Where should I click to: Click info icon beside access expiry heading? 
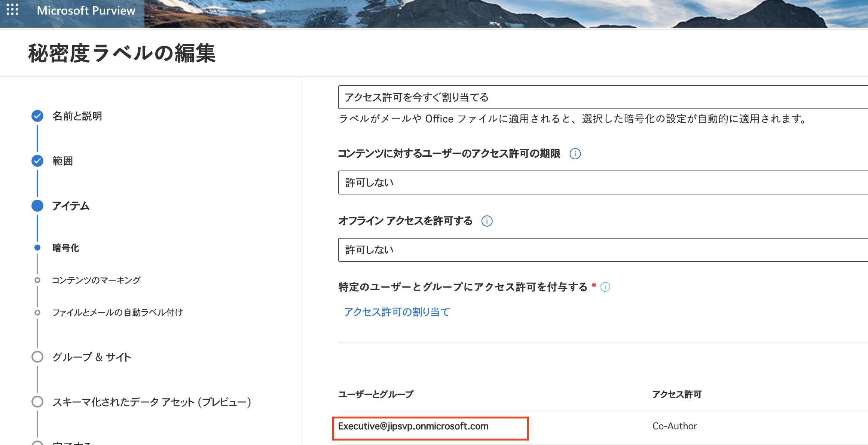pos(575,154)
